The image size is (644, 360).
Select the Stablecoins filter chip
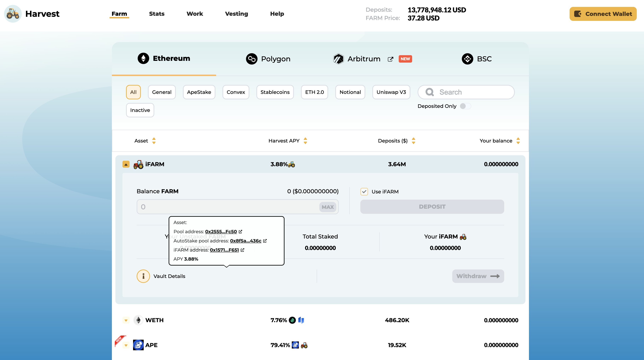coord(275,92)
